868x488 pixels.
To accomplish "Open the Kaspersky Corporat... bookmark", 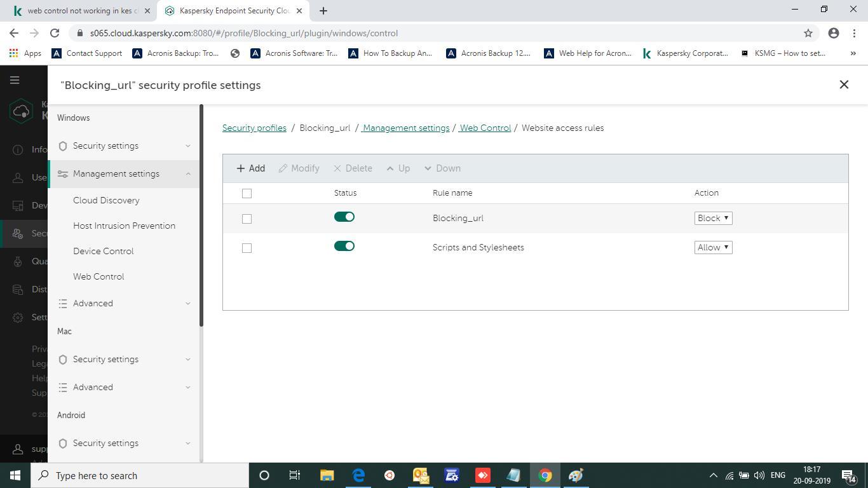I will tap(685, 53).
